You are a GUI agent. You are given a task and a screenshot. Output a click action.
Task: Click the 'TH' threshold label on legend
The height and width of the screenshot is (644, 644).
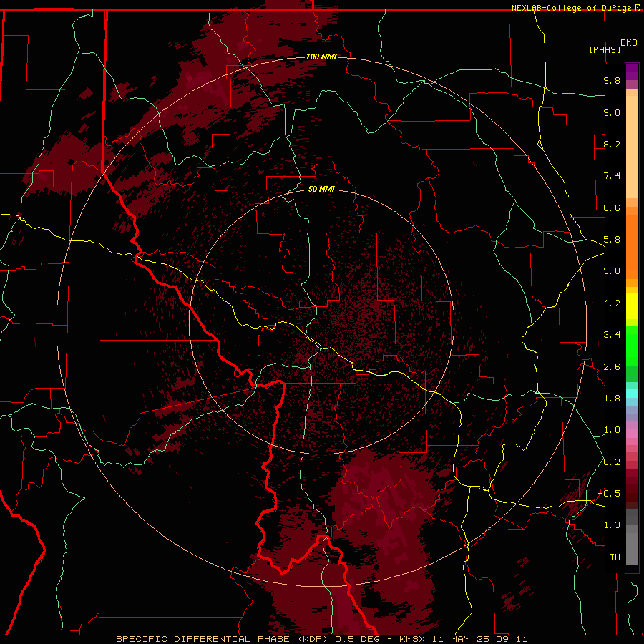point(615,557)
